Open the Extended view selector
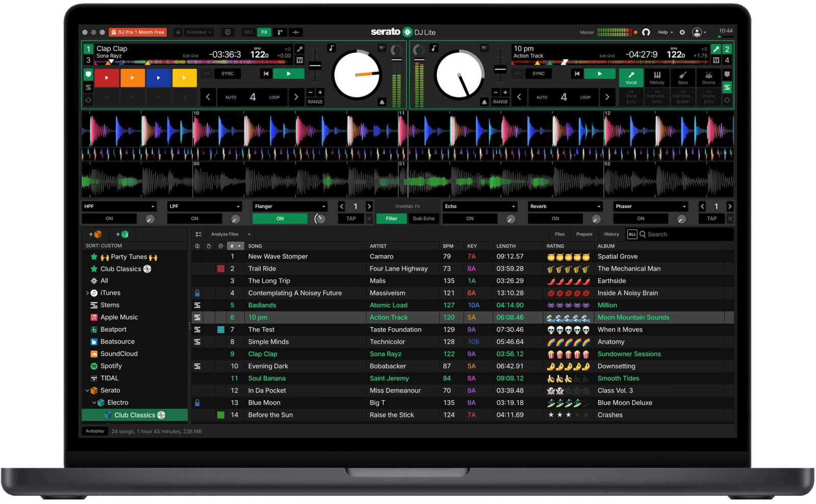 tap(198, 32)
